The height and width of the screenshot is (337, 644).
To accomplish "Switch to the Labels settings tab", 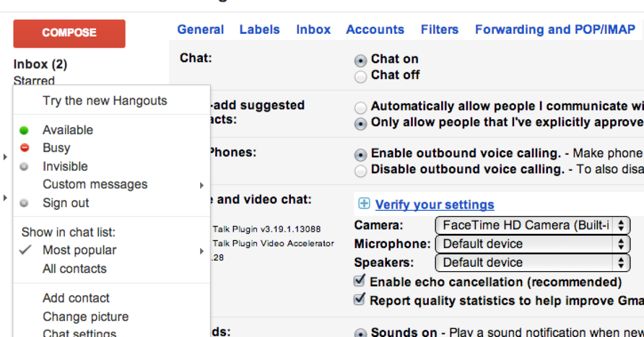I will (260, 30).
